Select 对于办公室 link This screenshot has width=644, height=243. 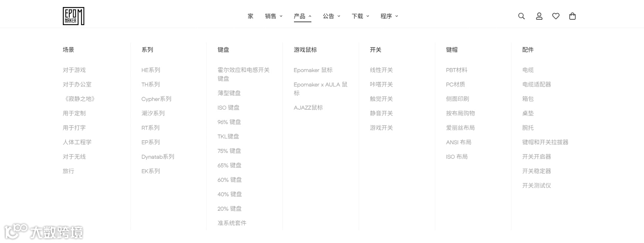click(x=77, y=85)
